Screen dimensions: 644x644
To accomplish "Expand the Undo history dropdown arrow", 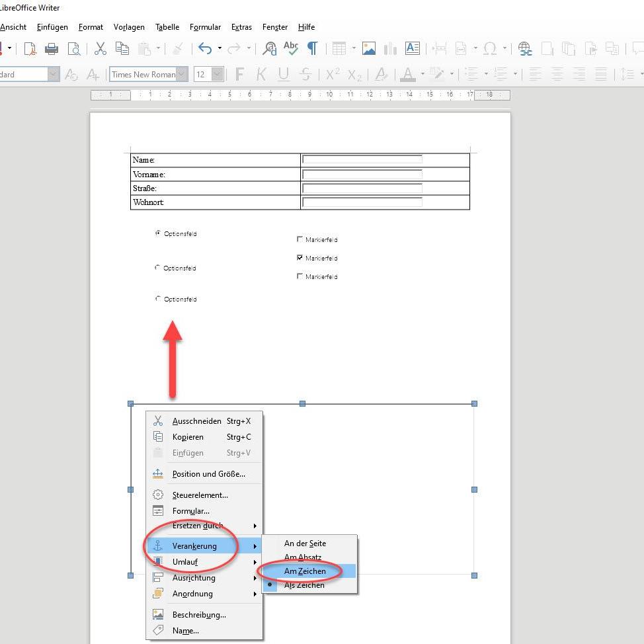I will point(220,48).
